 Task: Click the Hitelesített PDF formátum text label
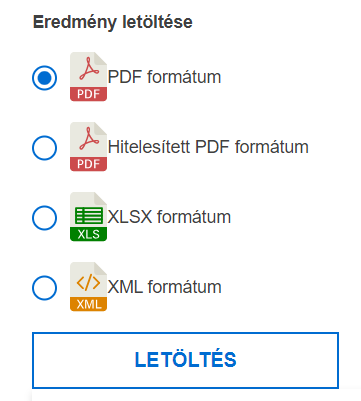tap(208, 147)
